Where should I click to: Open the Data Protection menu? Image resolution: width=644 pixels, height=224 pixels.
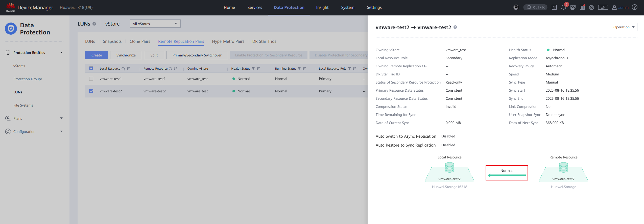click(x=289, y=7)
